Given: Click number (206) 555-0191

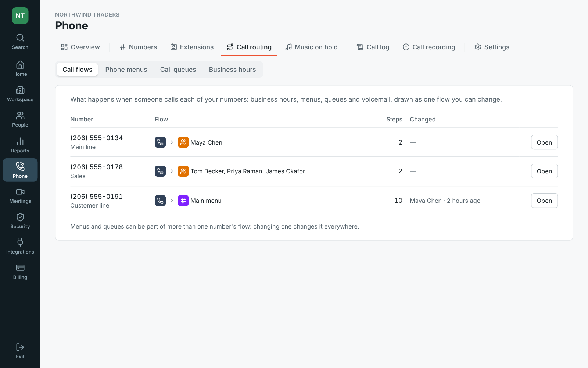Looking at the screenshot, I should pyautogui.click(x=97, y=197).
